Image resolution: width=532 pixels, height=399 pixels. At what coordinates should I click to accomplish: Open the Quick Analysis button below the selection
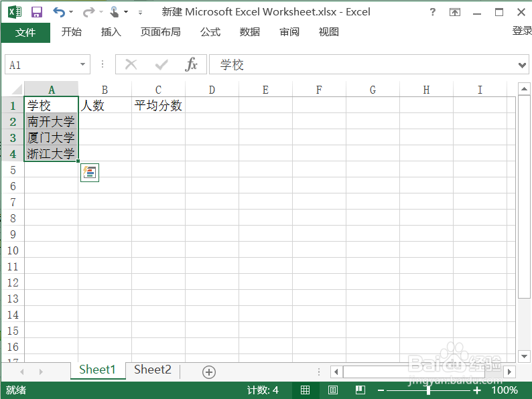point(90,173)
